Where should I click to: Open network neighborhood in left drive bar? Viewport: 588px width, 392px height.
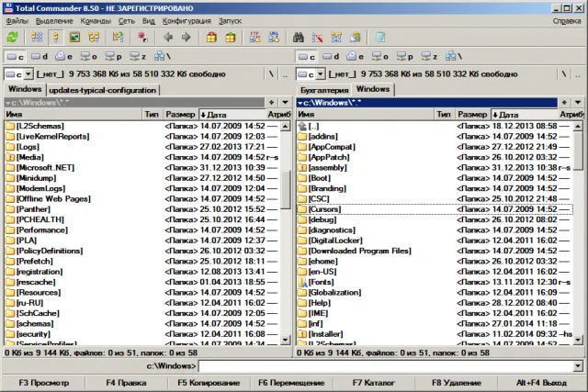(163, 57)
